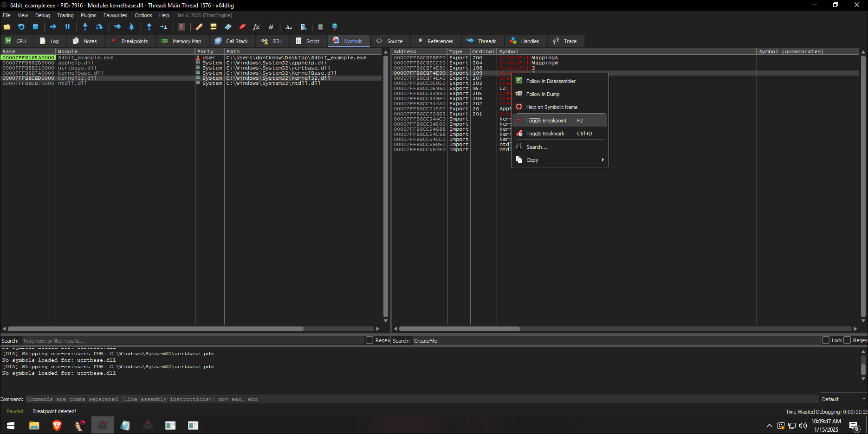Viewport: 868px width, 434px height.
Task: Click the symbols list vertical scrollbar
Action: 863,186
